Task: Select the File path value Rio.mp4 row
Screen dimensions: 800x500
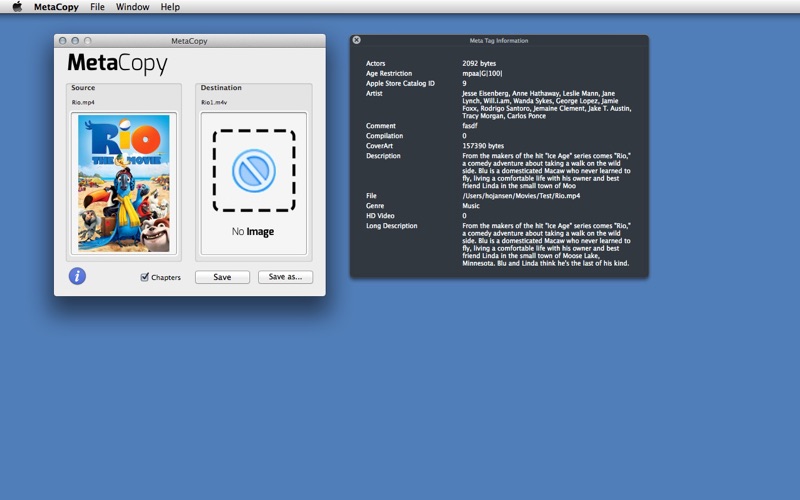Action: [x=515, y=196]
